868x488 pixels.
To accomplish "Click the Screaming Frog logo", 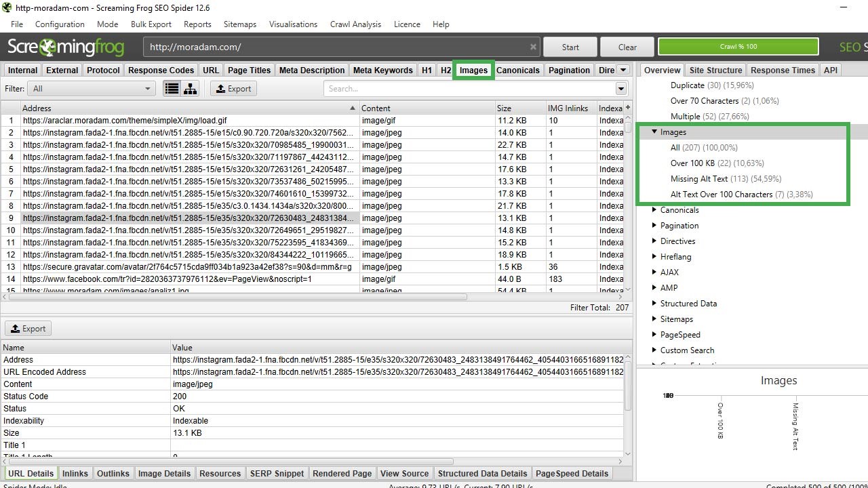I will pos(66,47).
